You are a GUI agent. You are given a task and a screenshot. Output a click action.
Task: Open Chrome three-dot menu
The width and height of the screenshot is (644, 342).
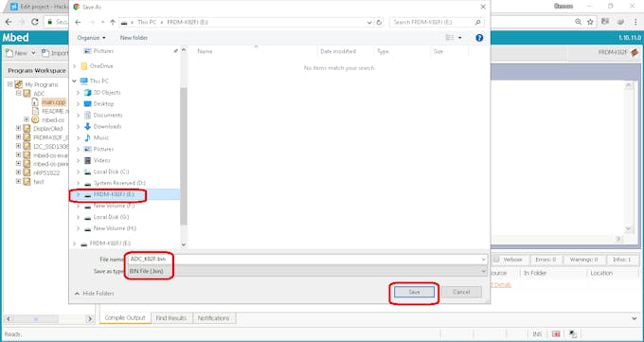coord(635,22)
